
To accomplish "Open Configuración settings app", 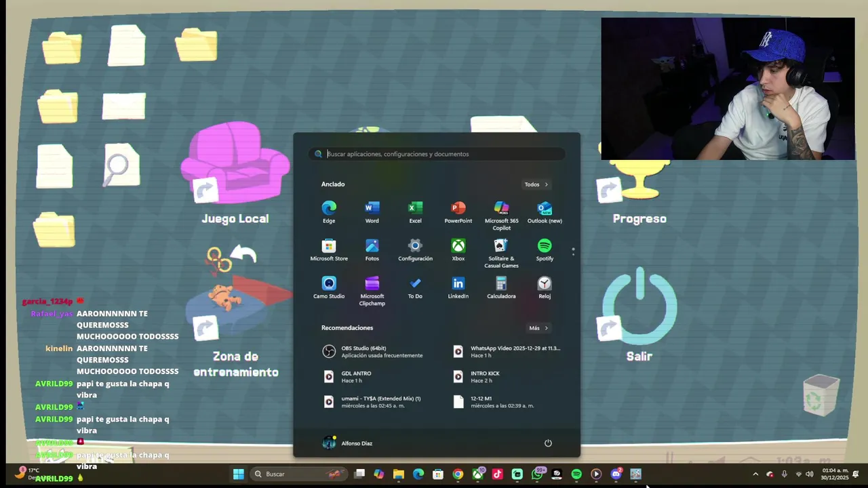I will coord(415,250).
